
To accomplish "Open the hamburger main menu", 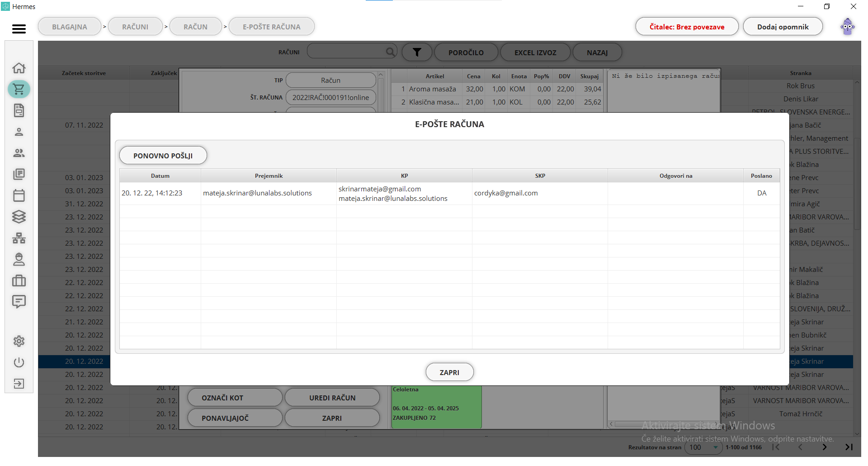I will 19,29.
